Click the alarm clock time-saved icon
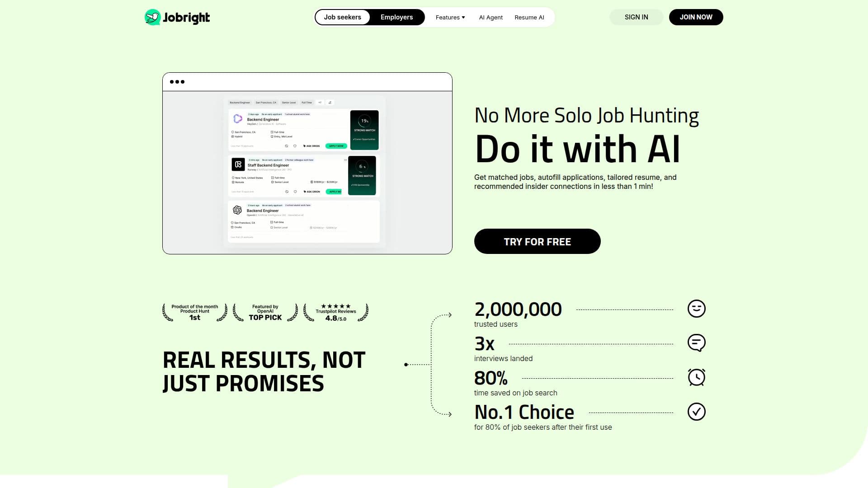868x488 pixels. coord(696,377)
